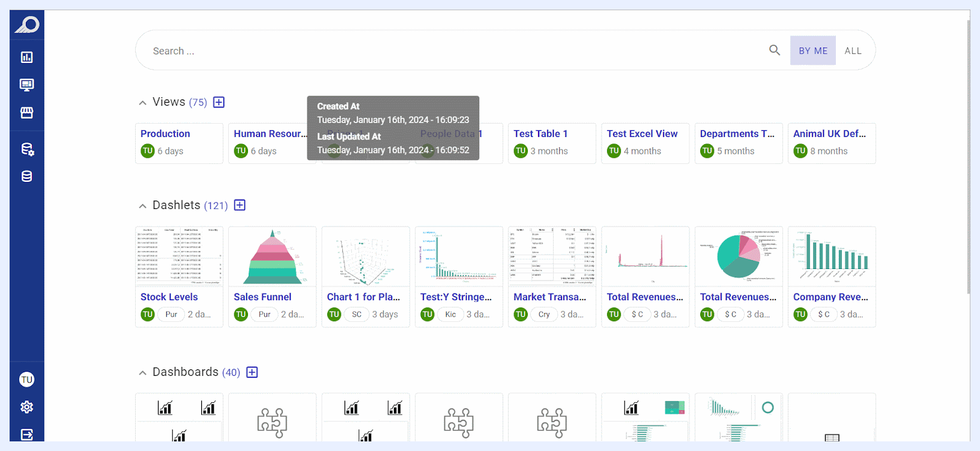
Task: Collapse the Dashlets section
Action: click(142, 206)
